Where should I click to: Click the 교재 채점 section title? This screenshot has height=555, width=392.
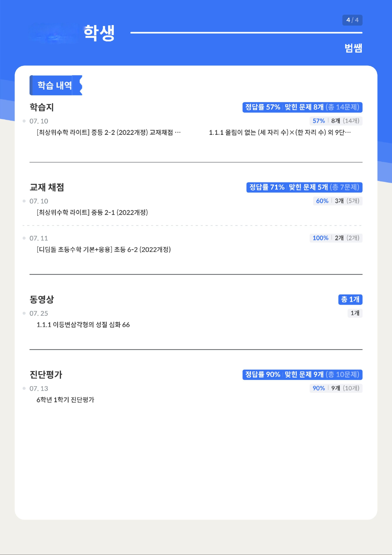coord(47,187)
